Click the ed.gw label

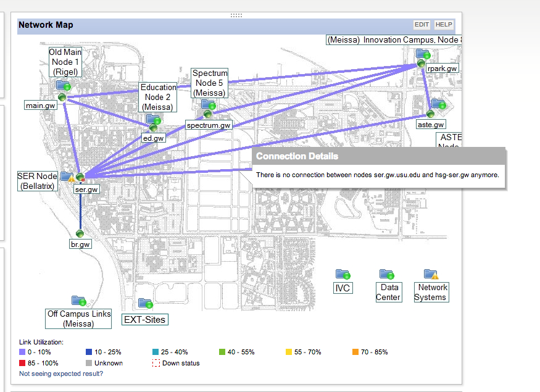tap(153, 138)
